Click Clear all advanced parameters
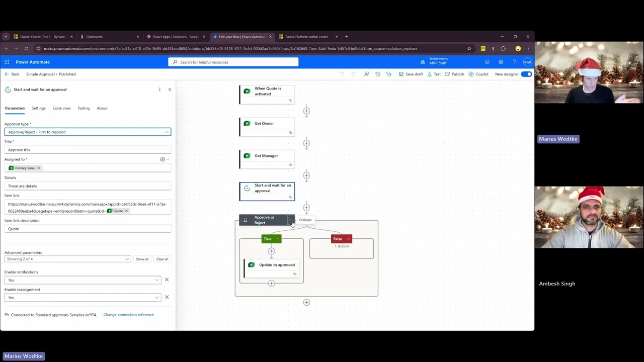 [x=162, y=259]
